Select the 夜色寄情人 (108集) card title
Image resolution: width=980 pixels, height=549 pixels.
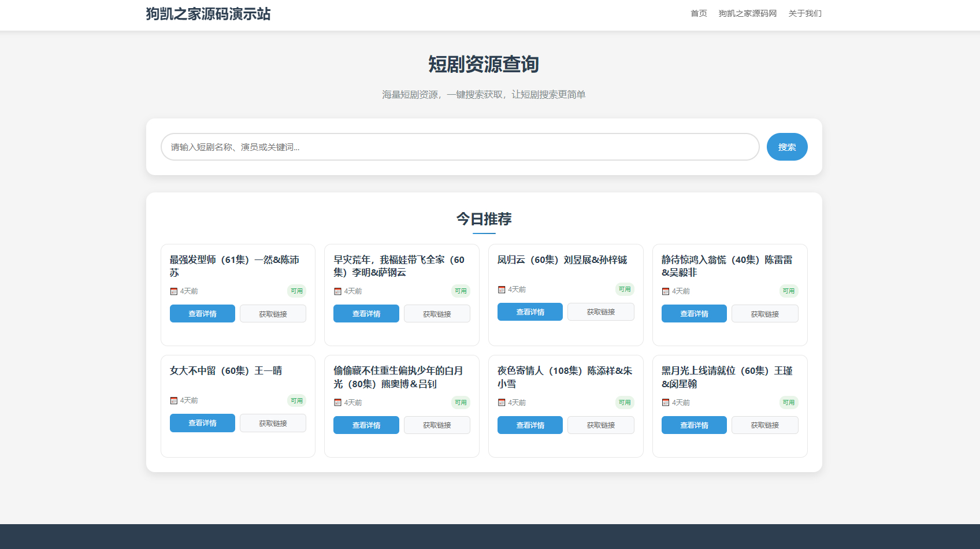pyautogui.click(x=565, y=377)
